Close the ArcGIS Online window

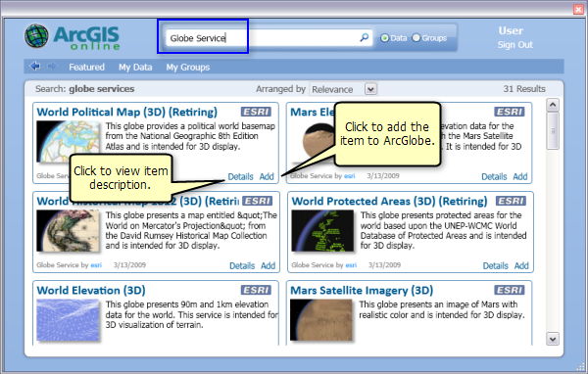coord(578,10)
